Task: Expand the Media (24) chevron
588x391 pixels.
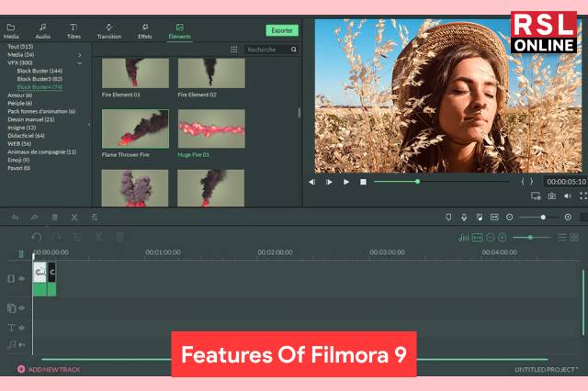Action: [80, 55]
